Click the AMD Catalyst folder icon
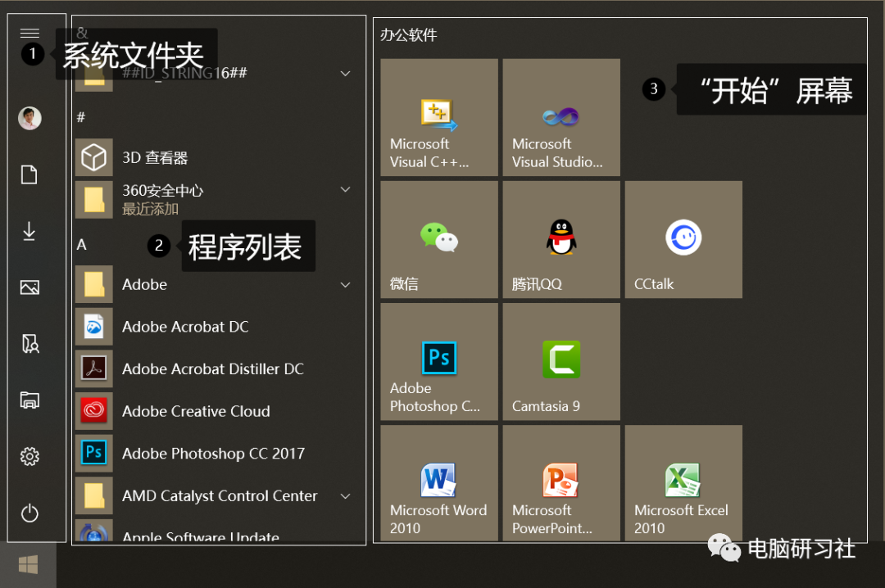The image size is (885, 588). tap(93, 496)
